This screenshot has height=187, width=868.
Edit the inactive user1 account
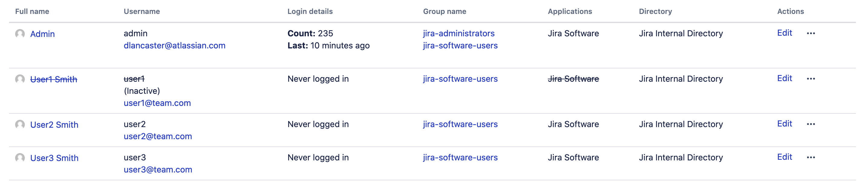pyautogui.click(x=785, y=78)
